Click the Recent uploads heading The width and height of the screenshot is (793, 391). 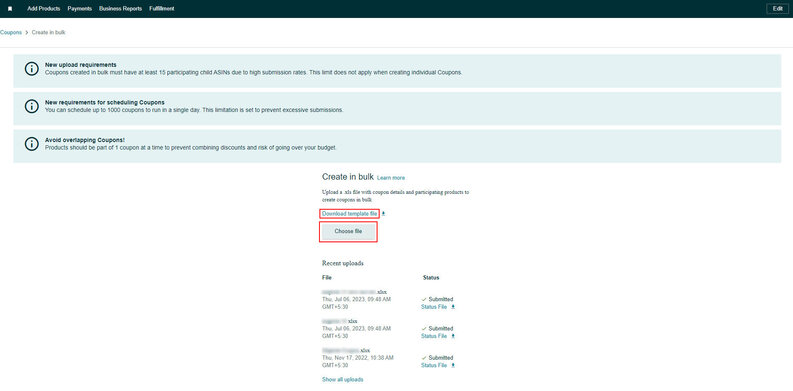tap(342, 263)
